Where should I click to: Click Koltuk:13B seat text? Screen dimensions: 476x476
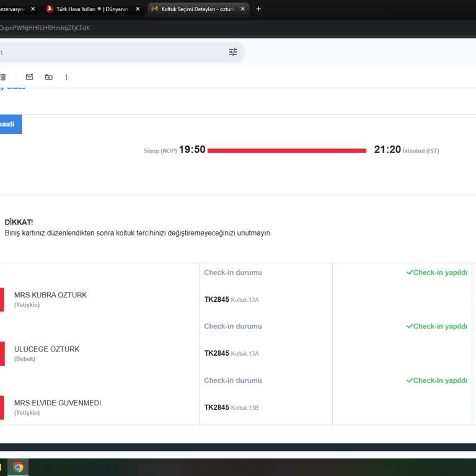point(245,408)
